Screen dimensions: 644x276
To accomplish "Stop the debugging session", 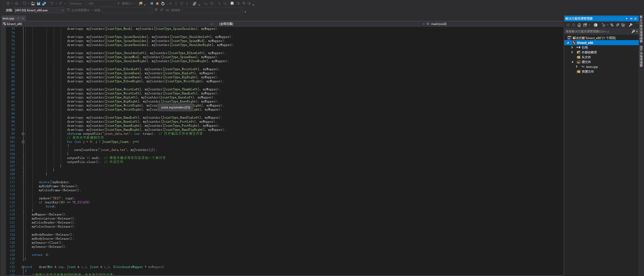I will tap(157, 3).
